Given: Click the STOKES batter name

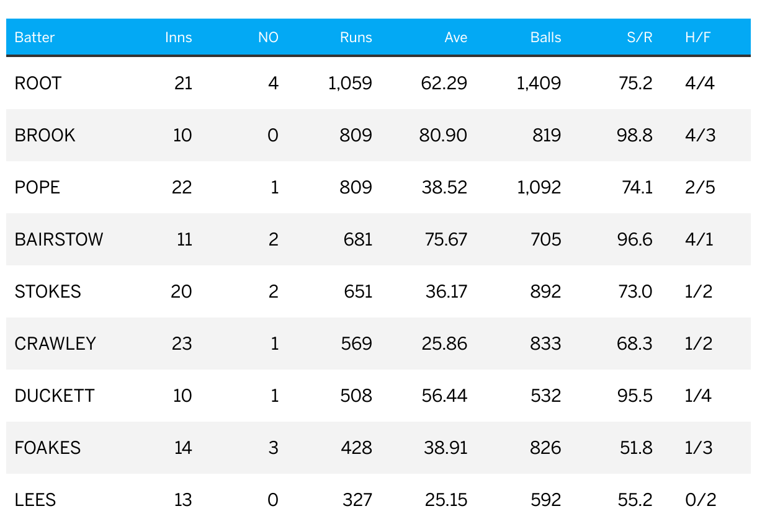Looking at the screenshot, I should pyautogui.click(x=48, y=291).
